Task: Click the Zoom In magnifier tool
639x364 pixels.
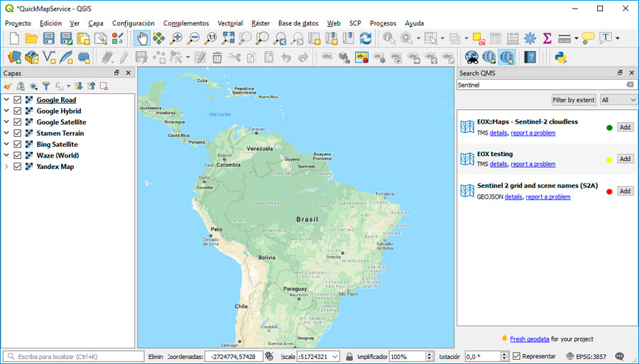Action: click(176, 39)
